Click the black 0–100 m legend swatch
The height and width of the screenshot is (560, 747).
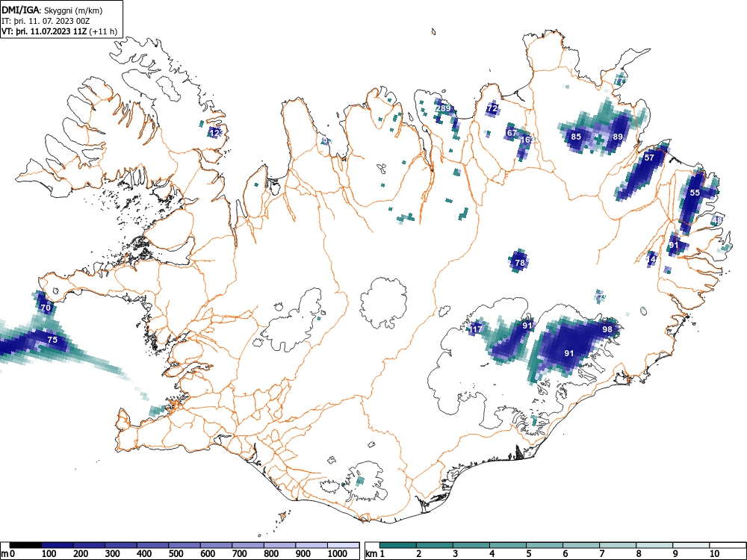click(25, 545)
